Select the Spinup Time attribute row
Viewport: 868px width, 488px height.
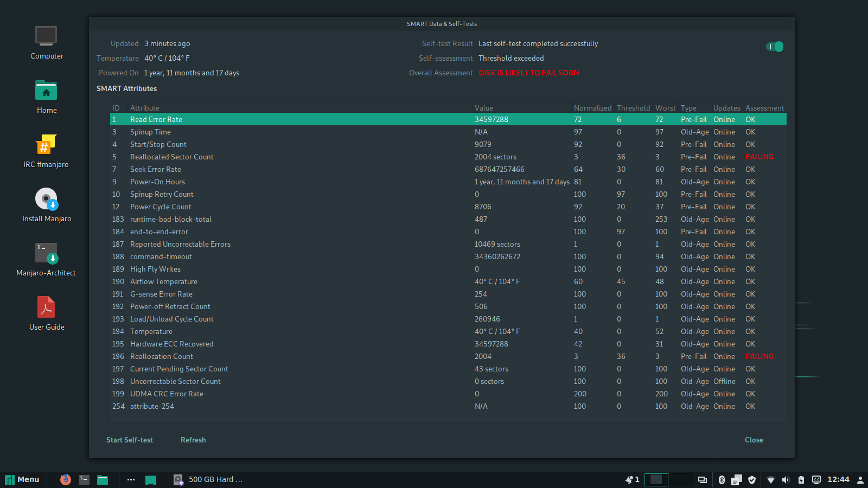(x=448, y=132)
